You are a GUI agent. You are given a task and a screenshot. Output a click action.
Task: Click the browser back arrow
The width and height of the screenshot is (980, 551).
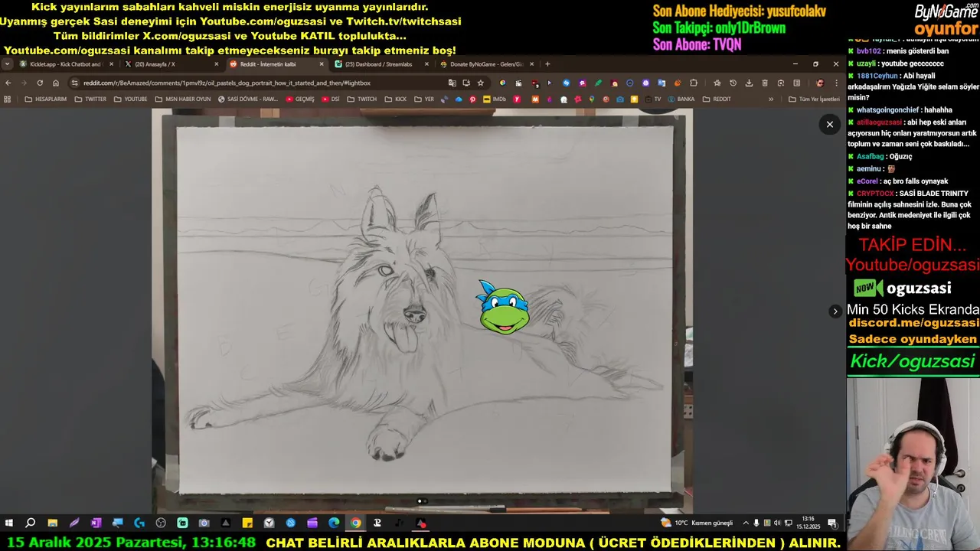tap(8, 83)
